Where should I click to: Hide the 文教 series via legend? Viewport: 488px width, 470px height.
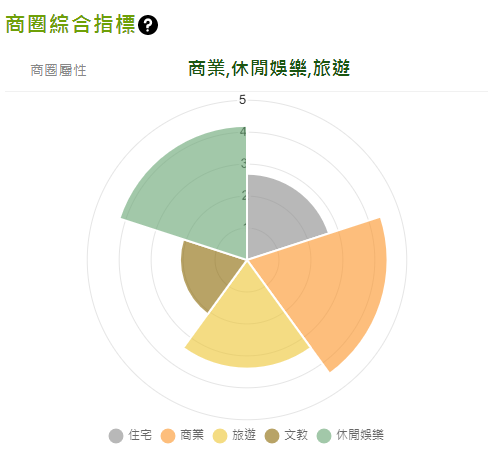(286, 435)
